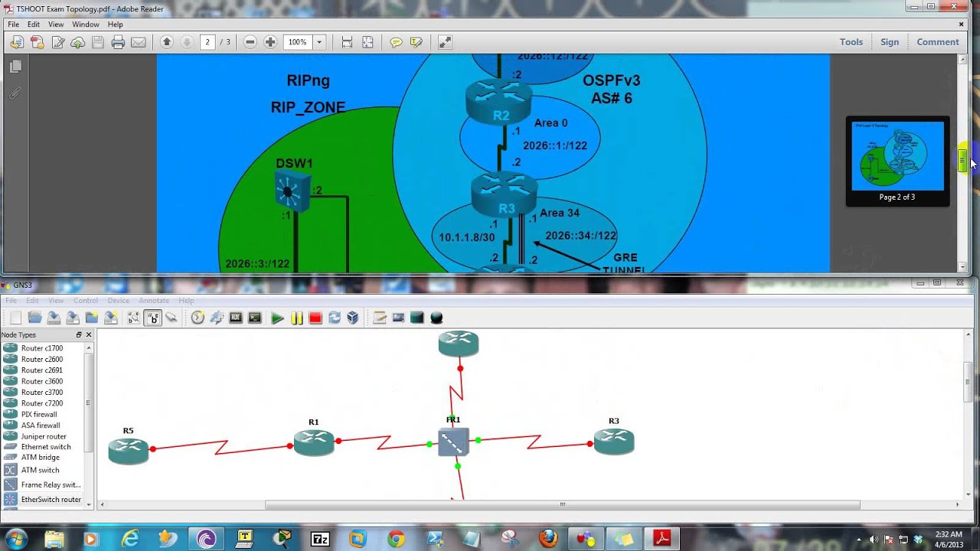Click GNS3 console terminal icon
This screenshot has width=980, height=551.
point(255,318)
